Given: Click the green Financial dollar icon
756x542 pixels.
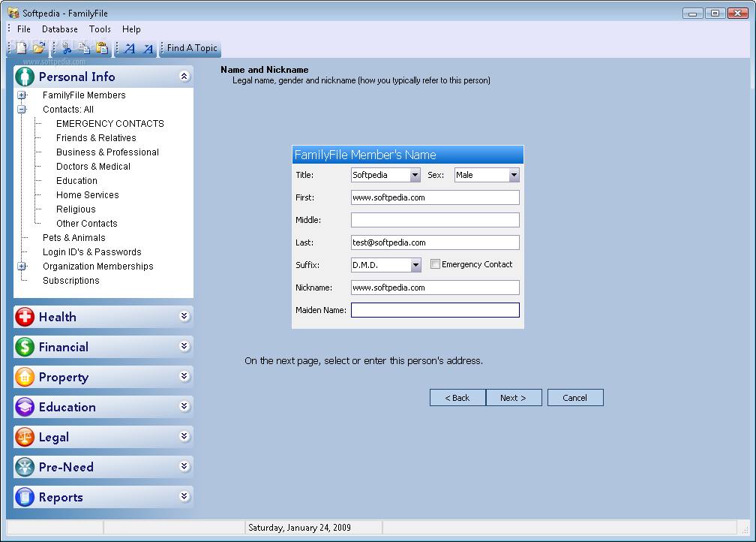Looking at the screenshot, I should pos(25,347).
